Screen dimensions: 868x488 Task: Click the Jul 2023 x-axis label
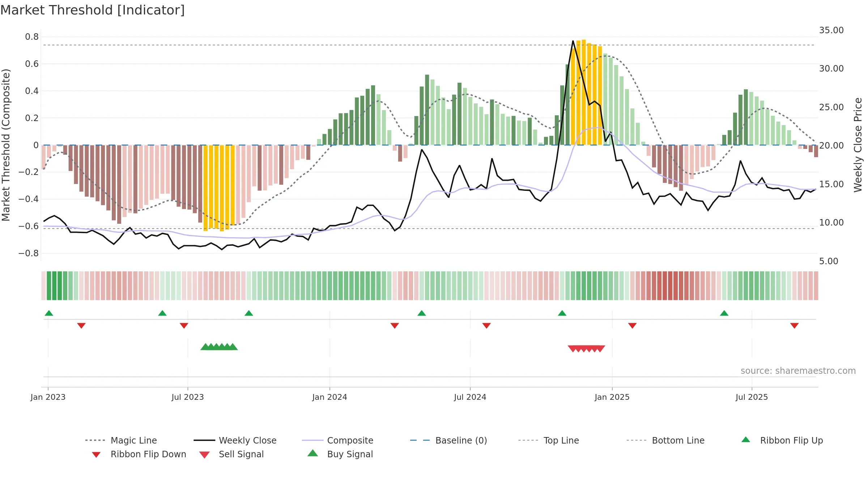(188, 397)
